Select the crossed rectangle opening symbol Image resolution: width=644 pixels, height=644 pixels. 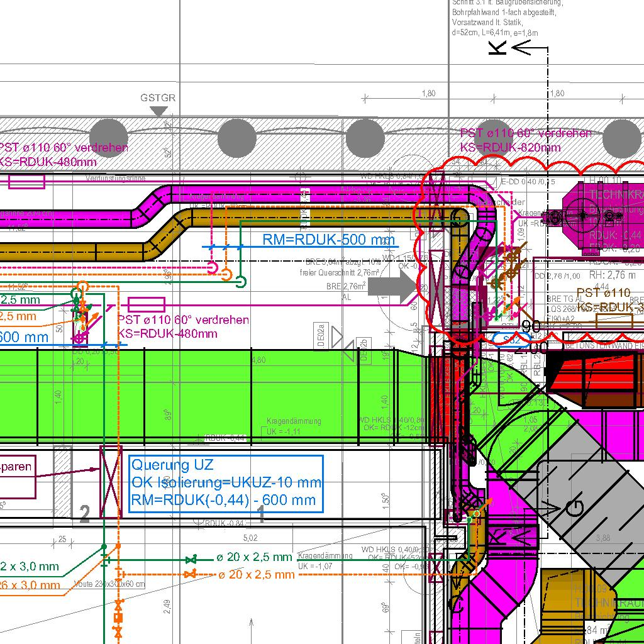tap(110, 482)
